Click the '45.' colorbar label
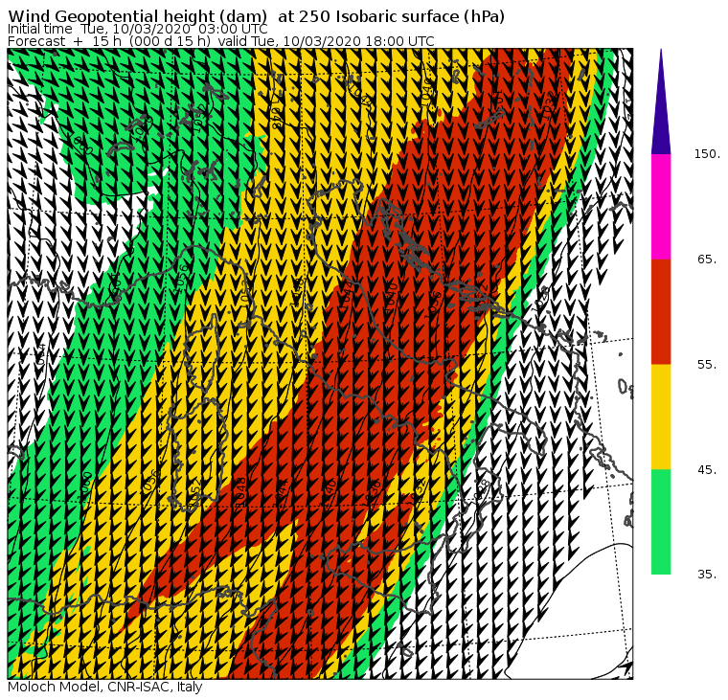 pyautogui.click(x=707, y=470)
